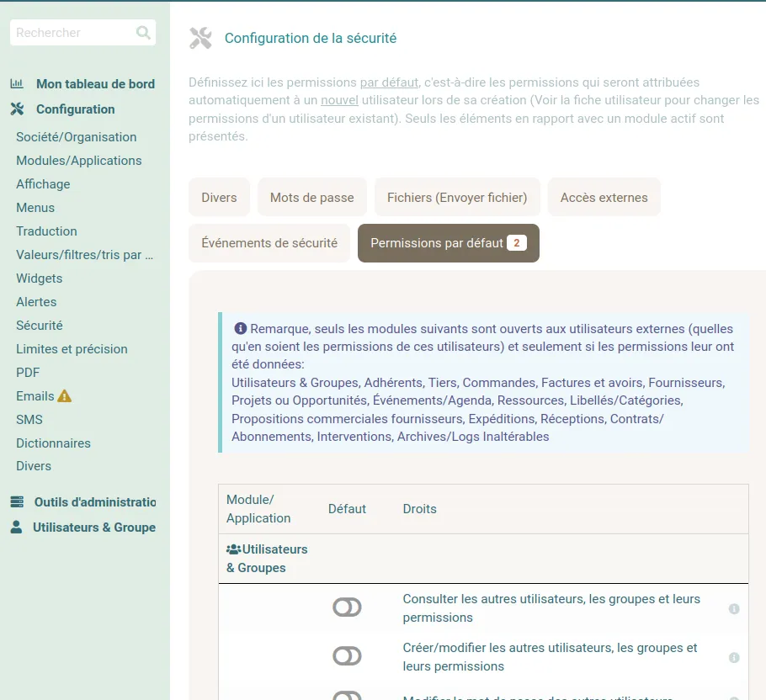Click info icon beside Créer/modifier les autres utilisateurs
Screen dimensions: 766x700
click(734, 658)
